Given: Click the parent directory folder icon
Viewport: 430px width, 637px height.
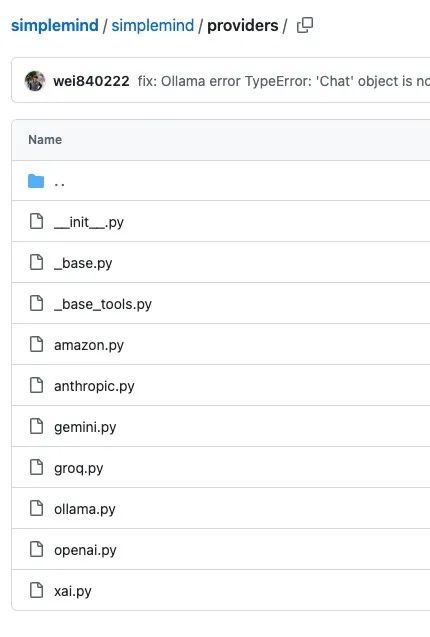Looking at the screenshot, I should click(x=36, y=181).
